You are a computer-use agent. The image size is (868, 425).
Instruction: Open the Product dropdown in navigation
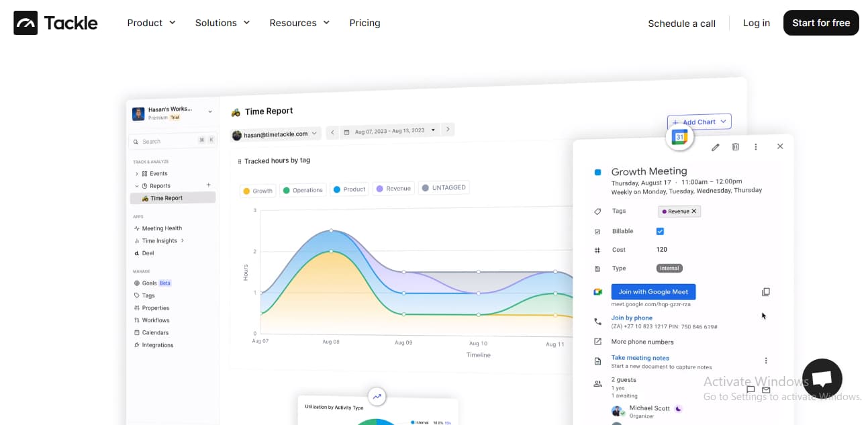152,23
